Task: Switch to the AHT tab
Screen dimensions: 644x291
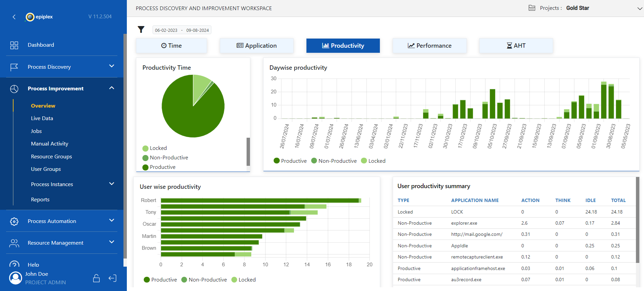Action: [x=516, y=46]
